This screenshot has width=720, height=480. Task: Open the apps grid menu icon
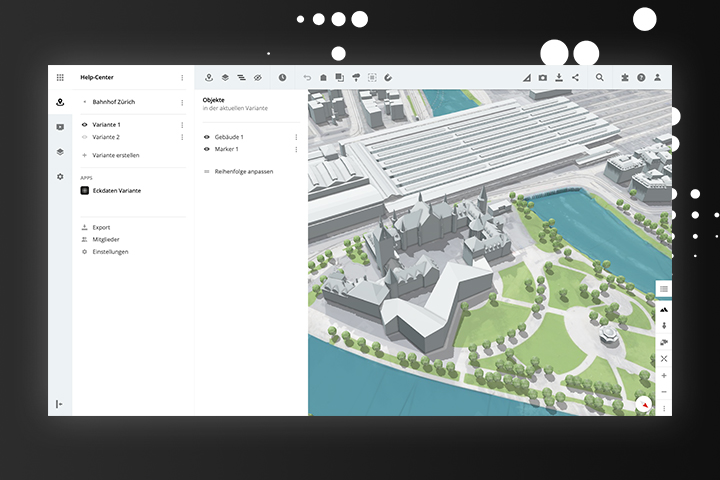click(60, 77)
